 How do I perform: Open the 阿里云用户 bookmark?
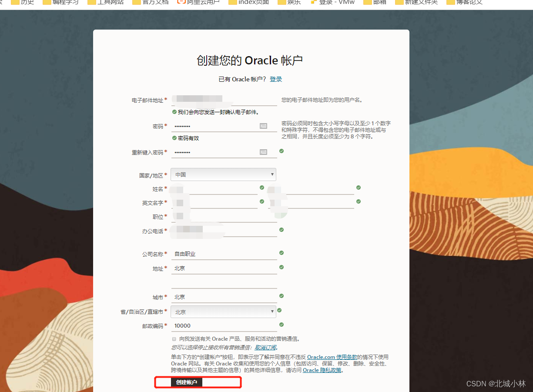coord(198,2)
